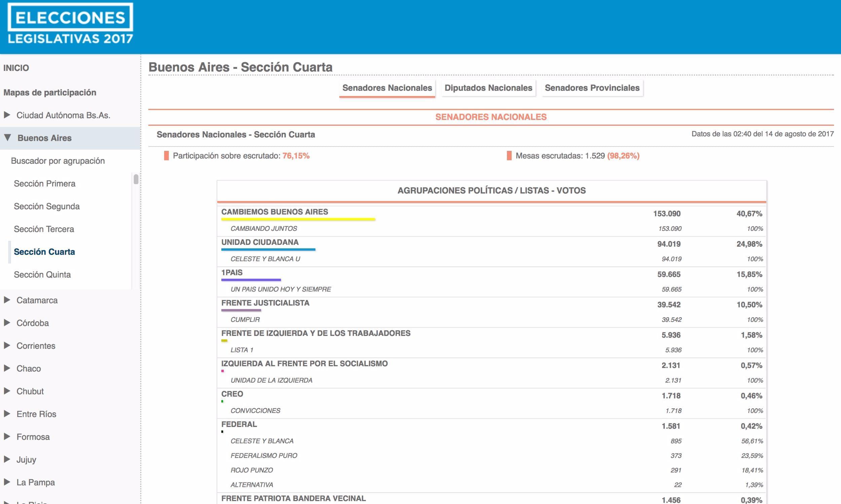Expand the Chubut province arrow
The height and width of the screenshot is (504, 841).
point(7,391)
